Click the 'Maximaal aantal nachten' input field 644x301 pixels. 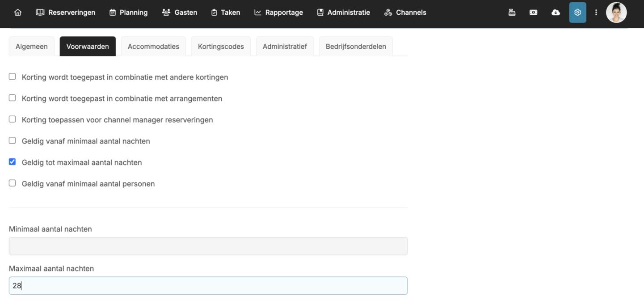coord(208,286)
